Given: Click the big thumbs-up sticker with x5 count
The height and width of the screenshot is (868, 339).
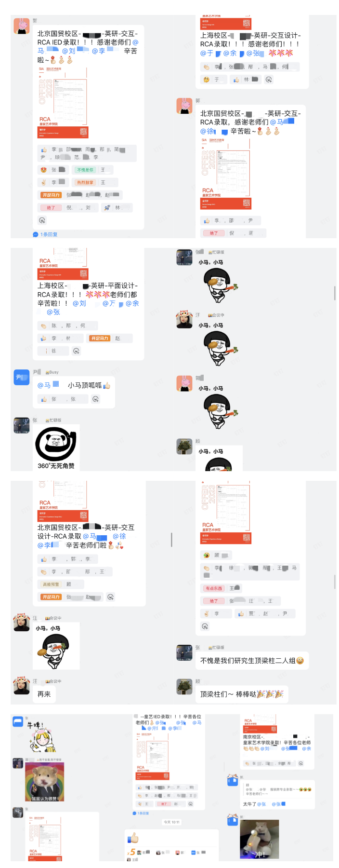Looking at the screenshot, I should [x=133, y=838].
